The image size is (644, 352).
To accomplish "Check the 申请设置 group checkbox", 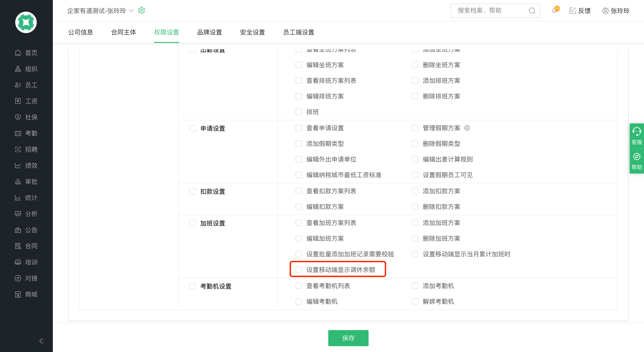I will 193,129.
